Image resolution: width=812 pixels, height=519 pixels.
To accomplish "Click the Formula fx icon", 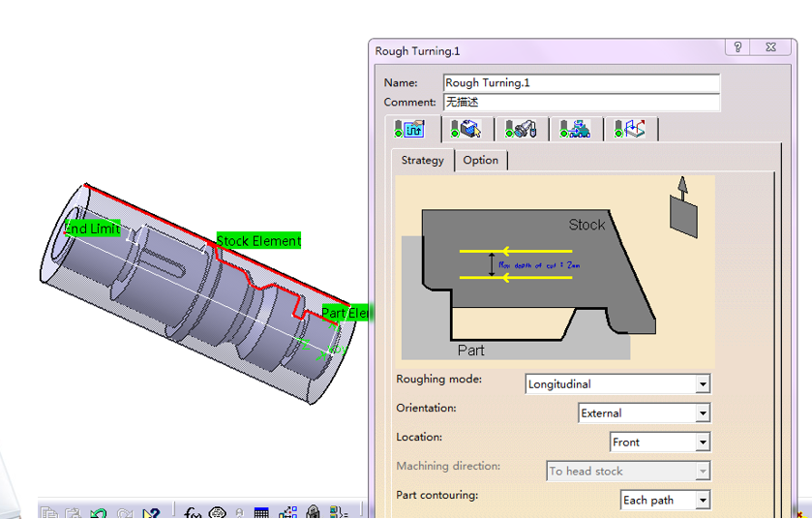I will tap(192, 512).
